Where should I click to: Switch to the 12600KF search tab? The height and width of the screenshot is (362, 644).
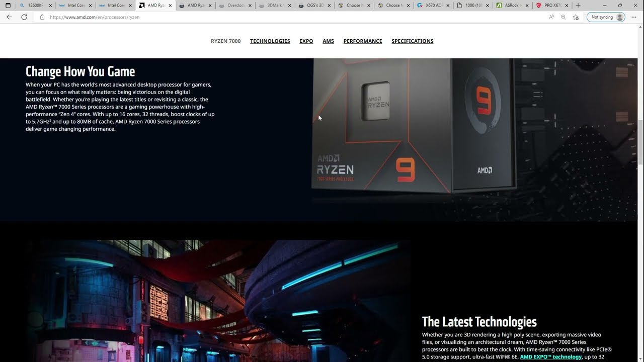(35, 6)
